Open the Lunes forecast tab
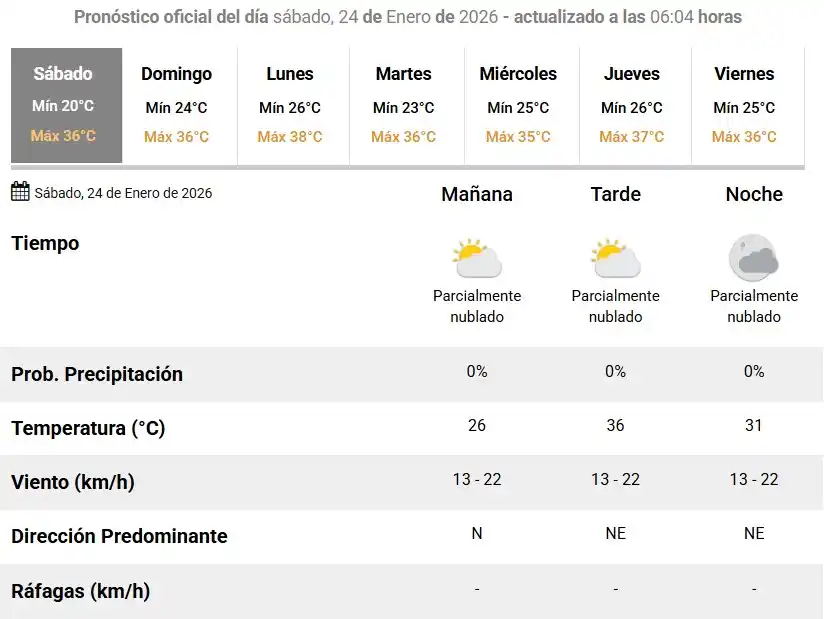The height and width of the screenshot is (619, 824). (290, 105)
